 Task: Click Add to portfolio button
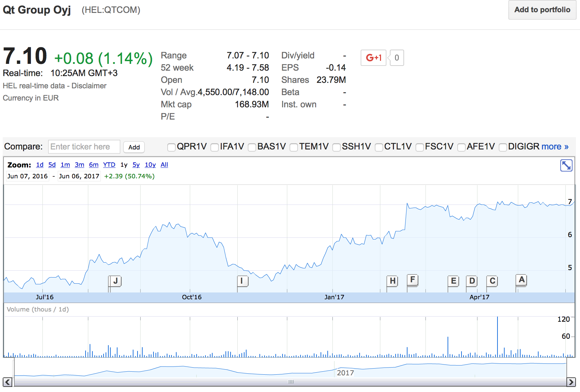click(x=542, y=10)
